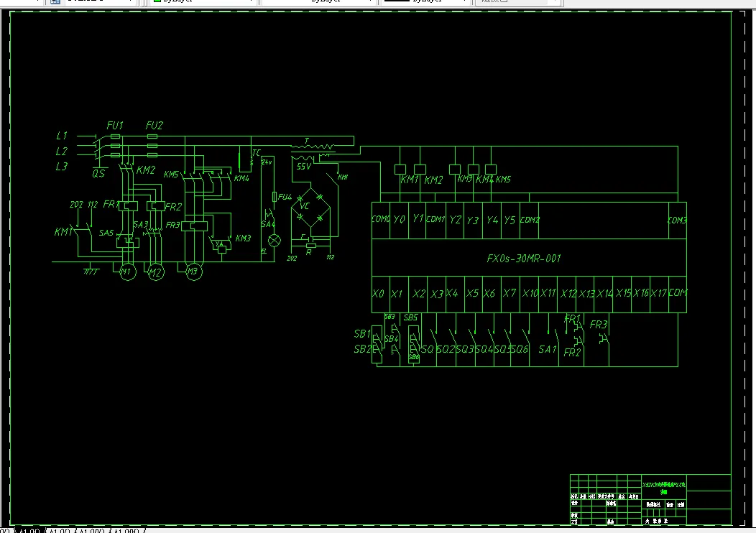Click the SA4 switch label
Image resolution: width=756 pixels, height=533 pixels.
[x=267, y=224]
